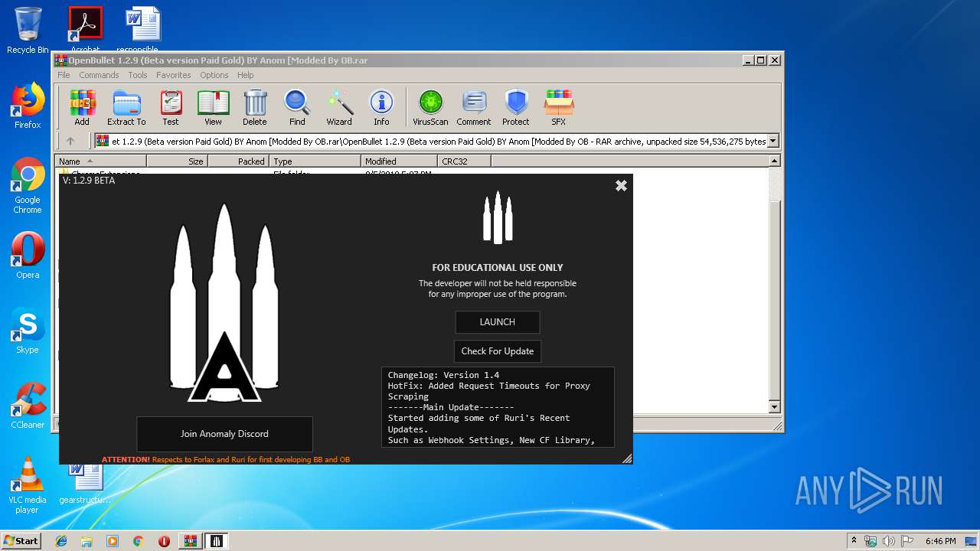The width and height of the screenshot is (980, 551).
Task: Click the Opera icon on taskbar
Action: point(164,541)
